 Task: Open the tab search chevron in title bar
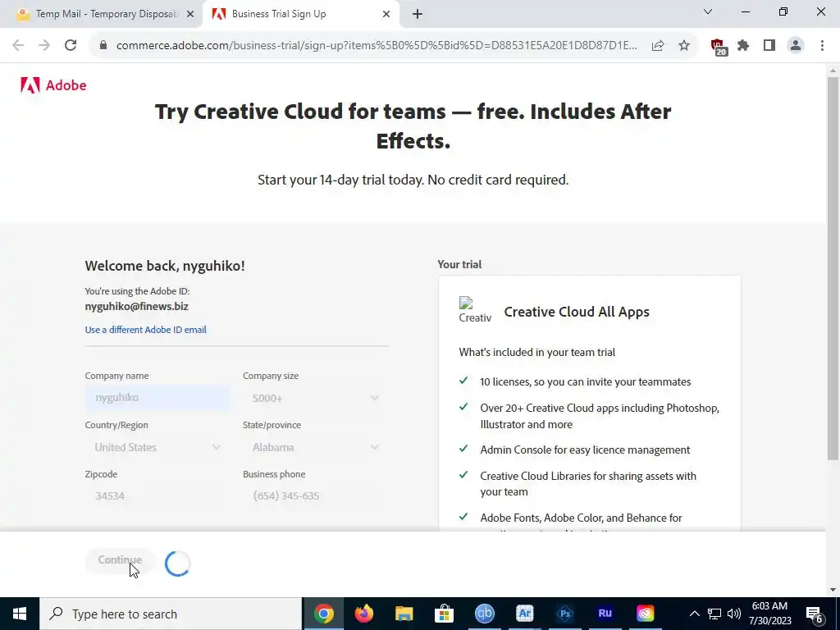click(708, 11)
